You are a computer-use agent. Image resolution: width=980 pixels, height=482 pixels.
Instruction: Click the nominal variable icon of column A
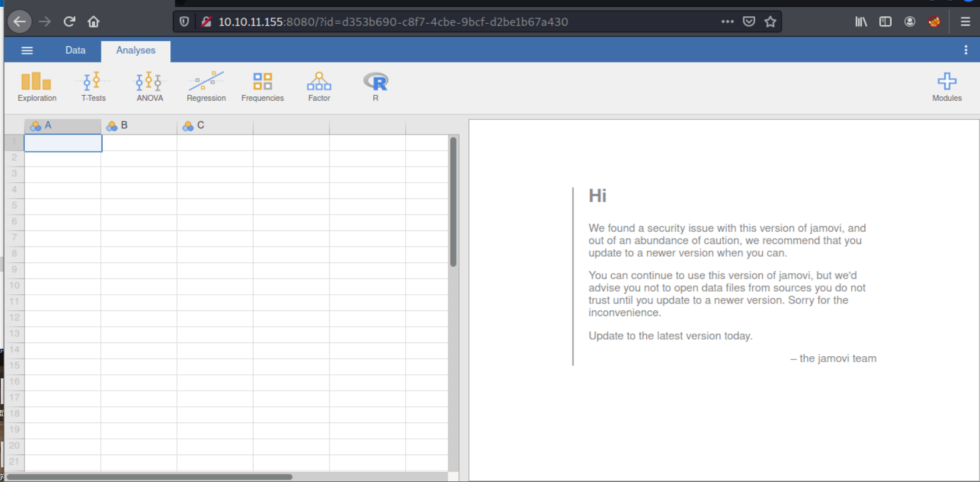pos(36,126)
